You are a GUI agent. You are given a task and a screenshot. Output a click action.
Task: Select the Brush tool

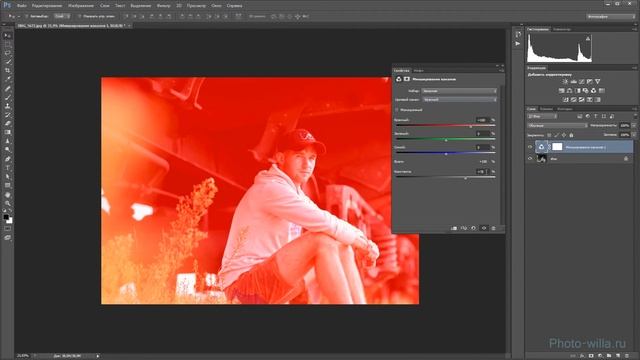click(8, 97)
